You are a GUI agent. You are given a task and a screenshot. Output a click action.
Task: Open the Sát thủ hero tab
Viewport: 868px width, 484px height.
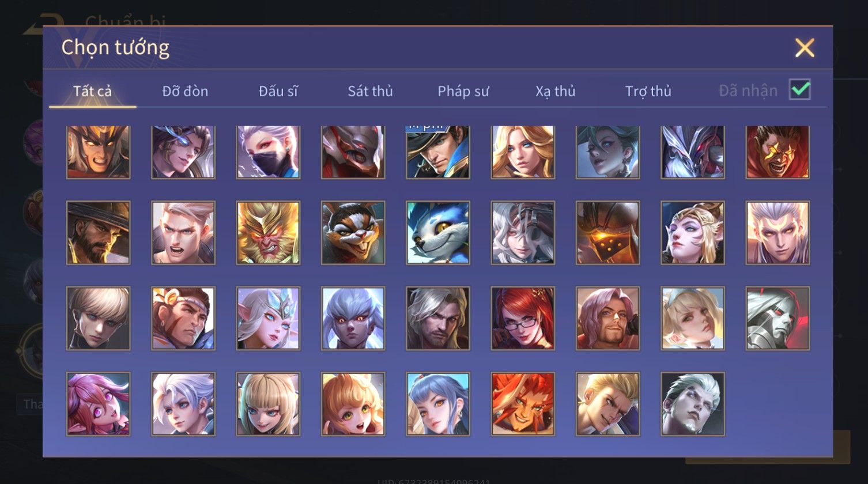[x=370, y=91]
